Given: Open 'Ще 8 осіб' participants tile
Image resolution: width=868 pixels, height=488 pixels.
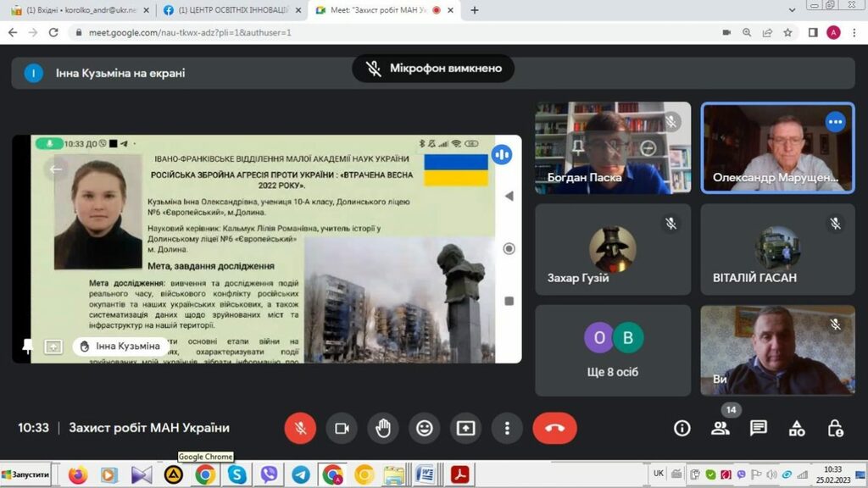Looking at the screenshot, I should 612,350.
